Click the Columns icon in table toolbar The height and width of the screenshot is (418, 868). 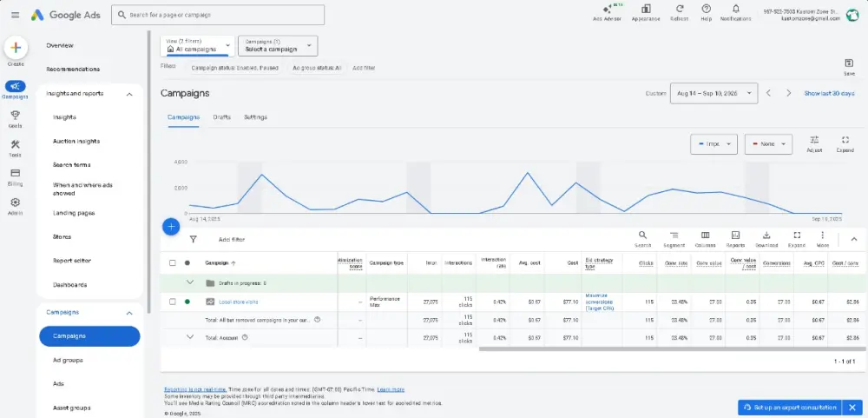pos(705,236)
